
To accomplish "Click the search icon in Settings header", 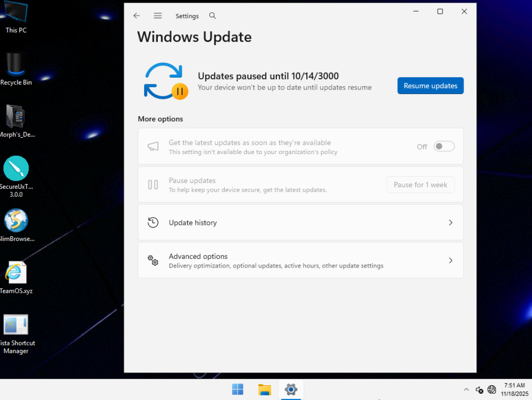I will click(212, 16).
